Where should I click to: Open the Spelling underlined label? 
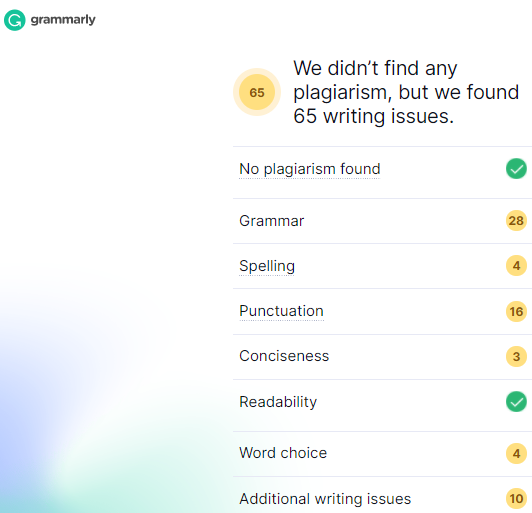[267, 266]
